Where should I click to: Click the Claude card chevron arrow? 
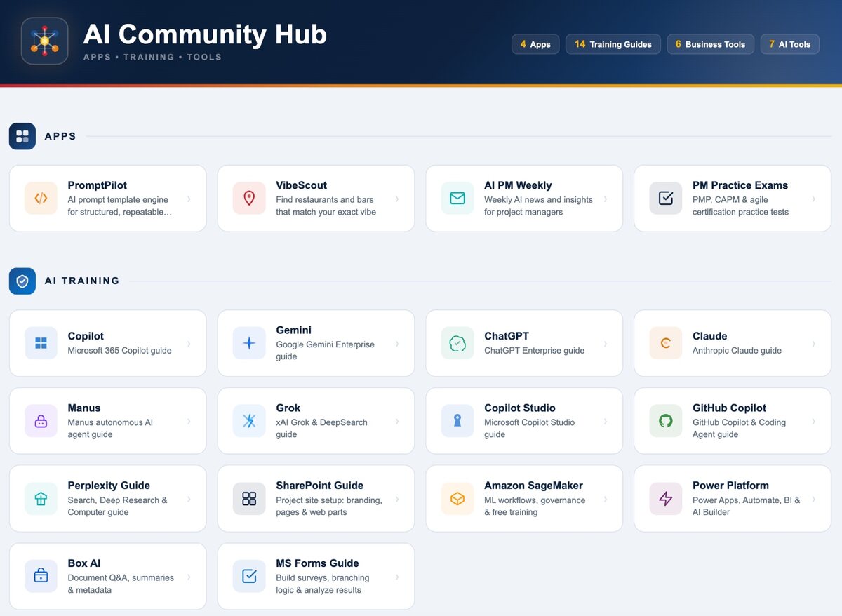(x=814, y=344)
